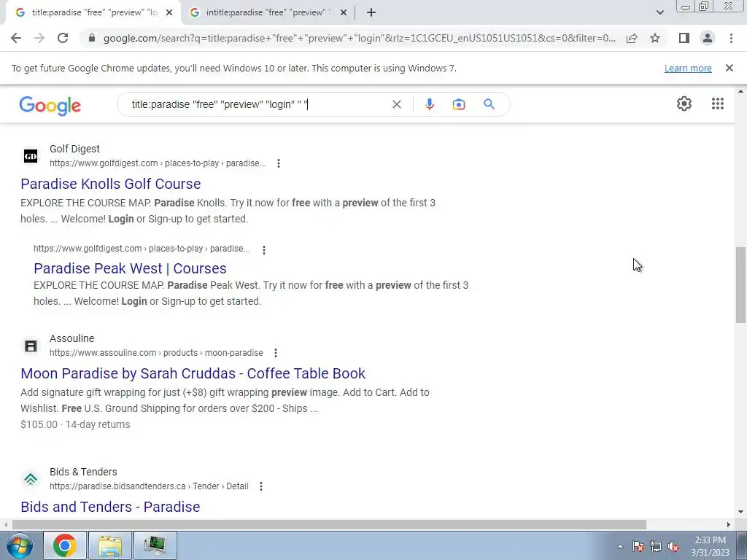Open more options for Assouline result
The image size is (747, 560).
pos(276,353)
